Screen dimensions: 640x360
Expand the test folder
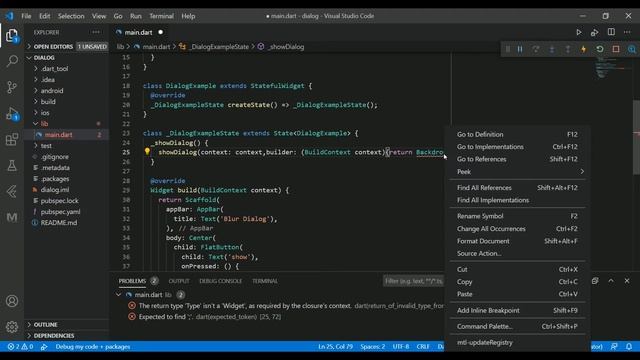(46, 146)
